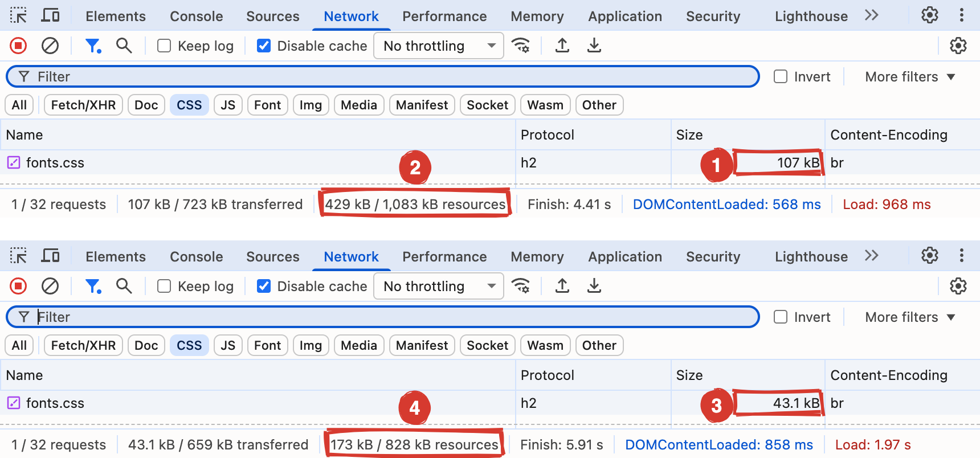This screenshot has height=458, width=980.
Task: Open search magnifier in the upper panel toolbar
Action: [124, 46]
